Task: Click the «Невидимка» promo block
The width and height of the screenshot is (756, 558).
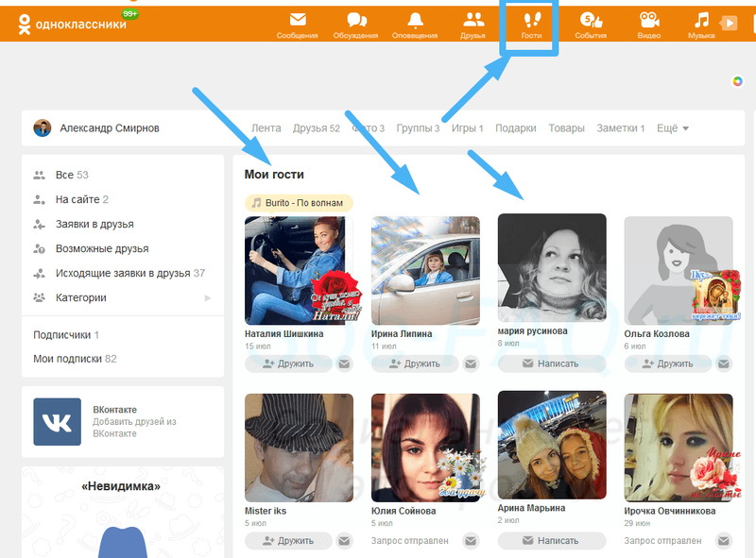Action: [x=123, y=513]
